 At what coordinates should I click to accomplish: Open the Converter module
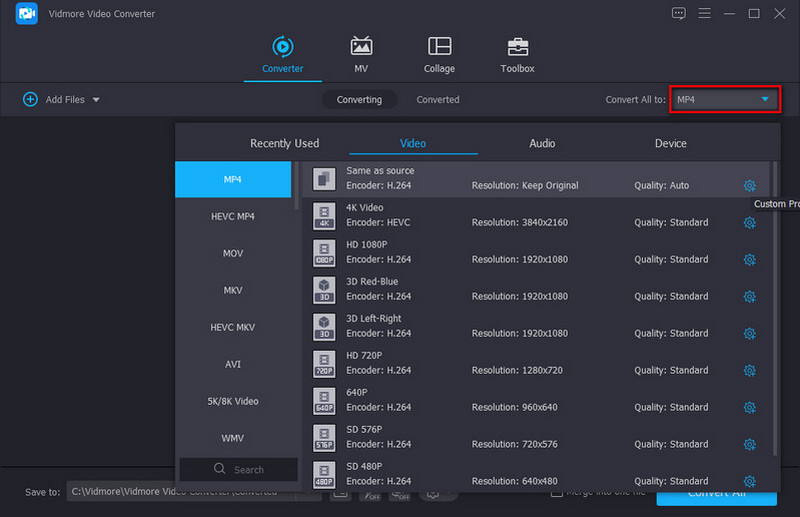283,55
